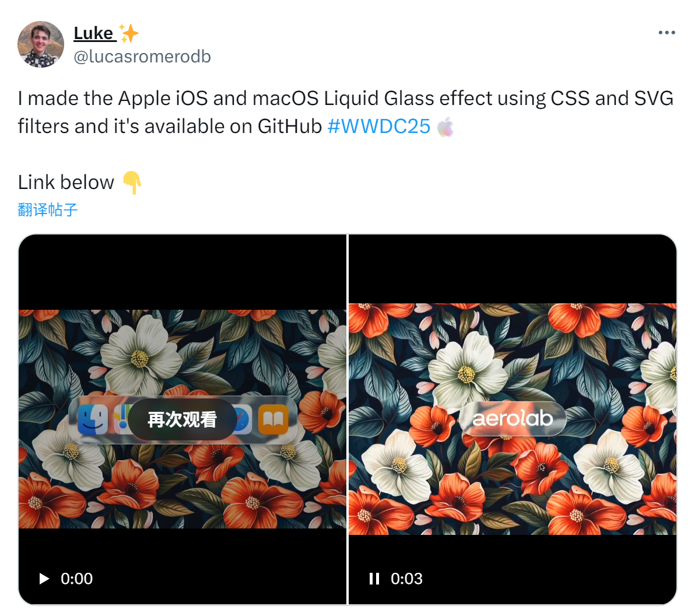691x616 pixels.
Task: Open Luke's profile avatar photo
Action: (x=41, y=44)
